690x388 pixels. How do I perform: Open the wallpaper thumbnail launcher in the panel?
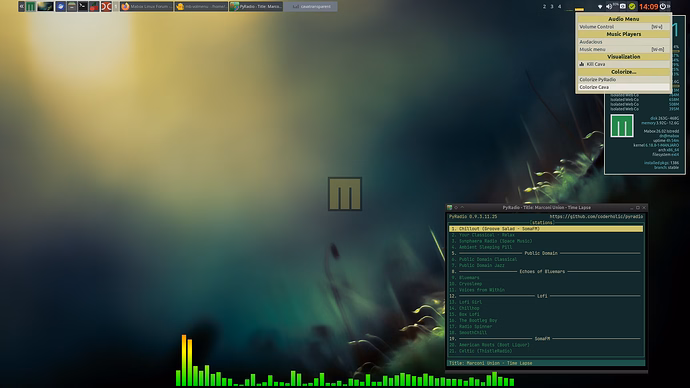(45, 7)
